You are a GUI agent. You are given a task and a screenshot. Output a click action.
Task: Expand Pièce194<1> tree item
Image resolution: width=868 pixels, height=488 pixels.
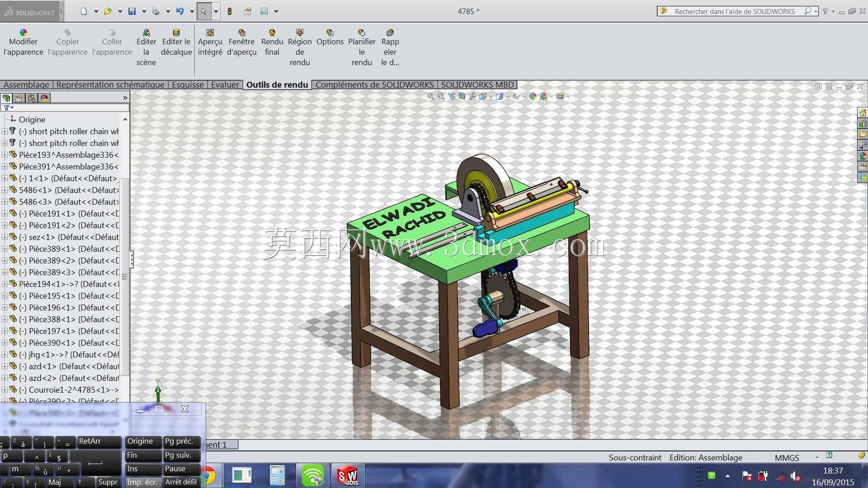click(5, 284)
